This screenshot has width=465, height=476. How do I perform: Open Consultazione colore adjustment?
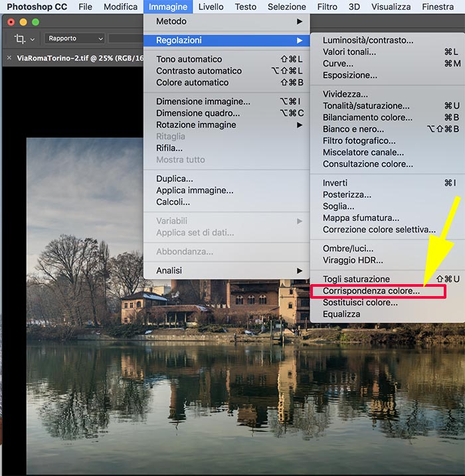pos(387,164)
